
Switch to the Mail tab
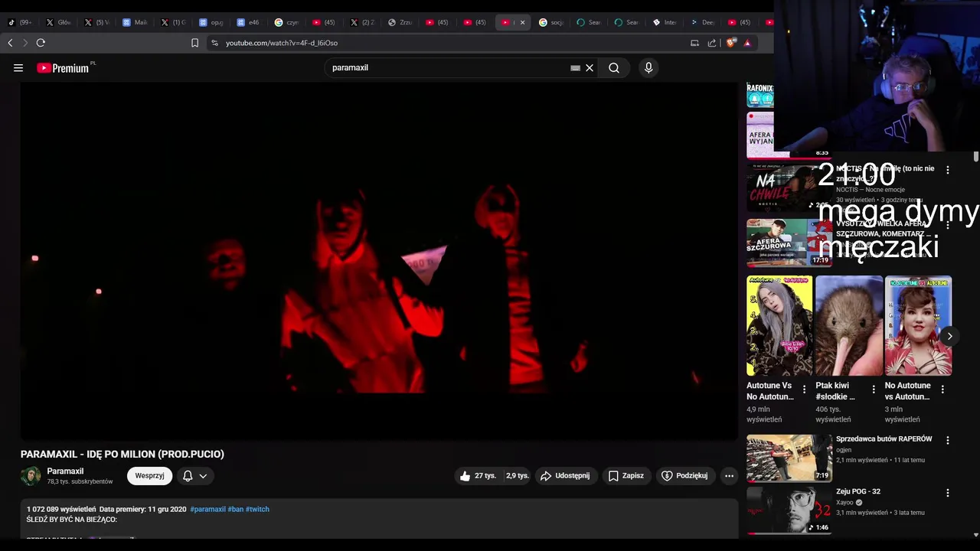136,22
